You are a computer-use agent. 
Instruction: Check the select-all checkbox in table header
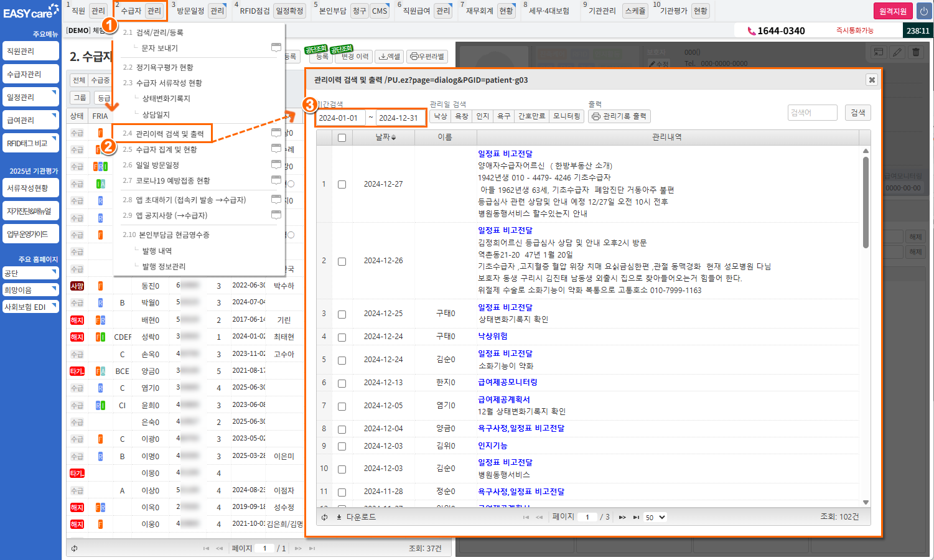(342, 138)
